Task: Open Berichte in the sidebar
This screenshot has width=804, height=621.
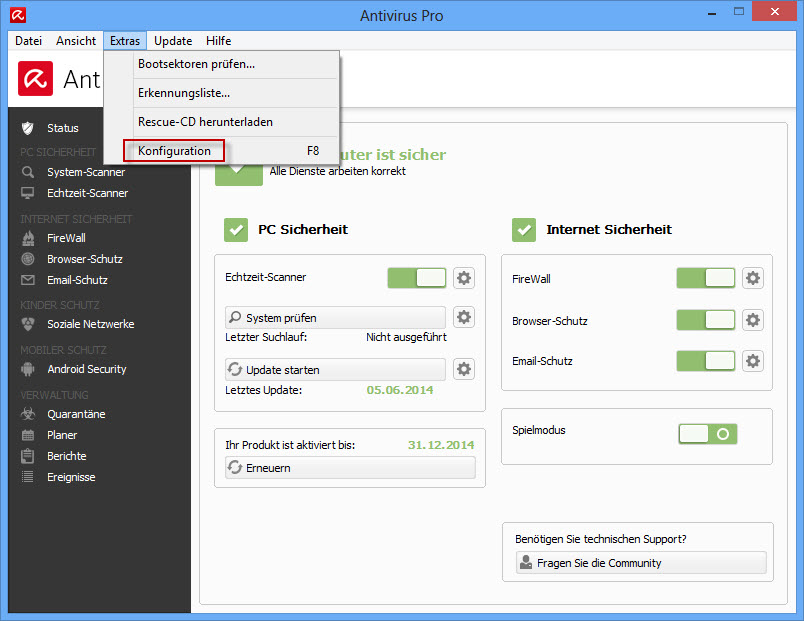Action: [x=67, y=456]
